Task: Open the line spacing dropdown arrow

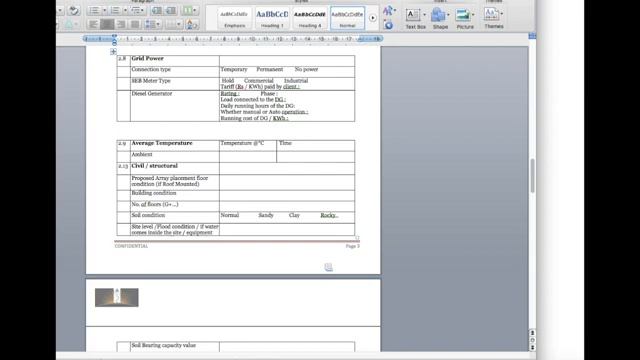Action: point(158,24)
